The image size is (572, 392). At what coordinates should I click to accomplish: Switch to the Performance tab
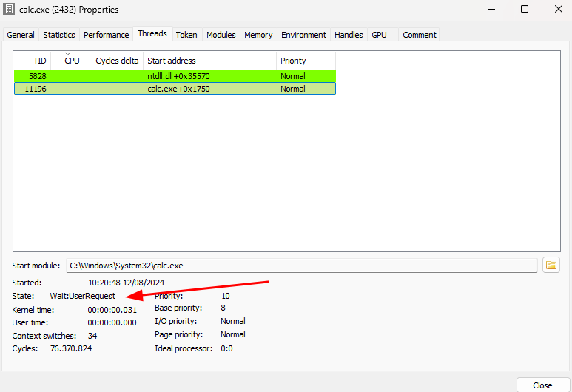[107, 35]
